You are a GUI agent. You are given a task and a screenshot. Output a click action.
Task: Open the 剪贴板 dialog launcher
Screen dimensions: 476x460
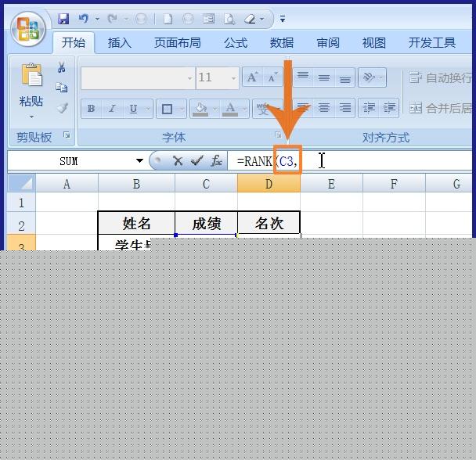pos(67,135)
